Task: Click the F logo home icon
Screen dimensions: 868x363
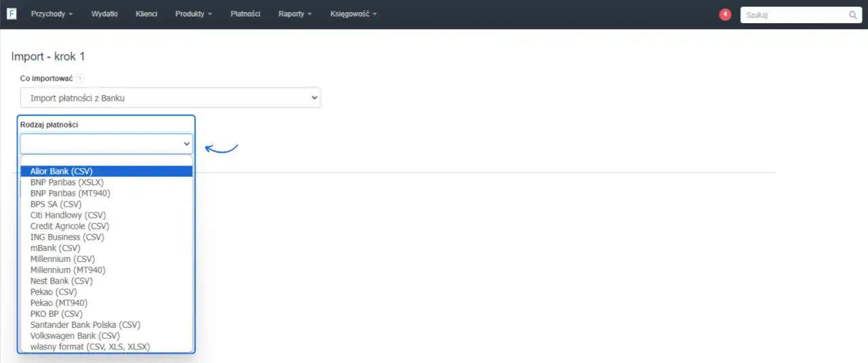Action: coord(12,14)
